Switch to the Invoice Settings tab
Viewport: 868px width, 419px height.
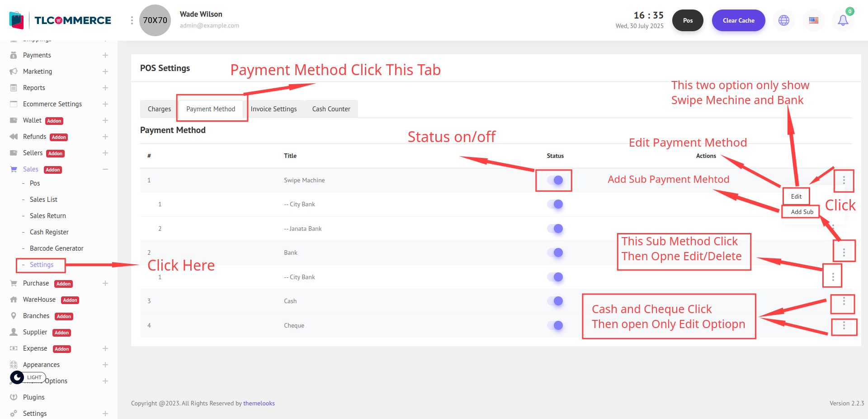click(x=274, y=109)
